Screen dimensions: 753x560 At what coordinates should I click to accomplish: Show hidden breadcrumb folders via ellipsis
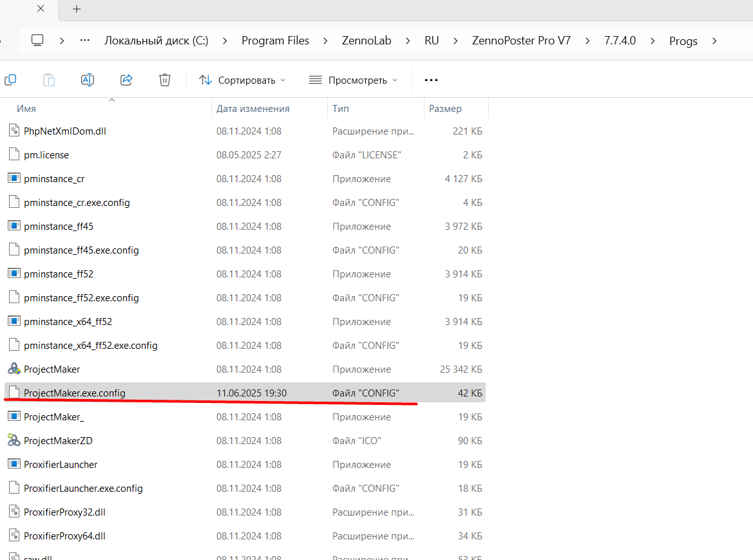pyautogui.click(x=84, y=41)
